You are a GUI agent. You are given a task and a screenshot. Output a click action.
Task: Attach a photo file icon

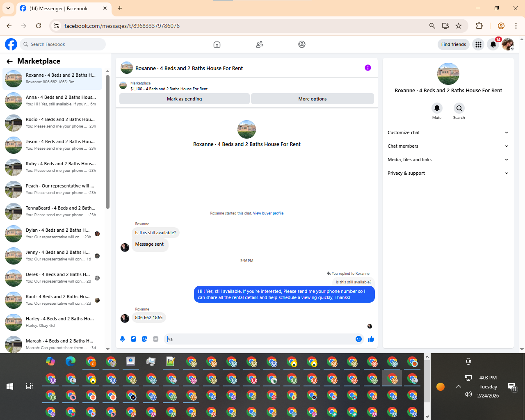[133, 339]
